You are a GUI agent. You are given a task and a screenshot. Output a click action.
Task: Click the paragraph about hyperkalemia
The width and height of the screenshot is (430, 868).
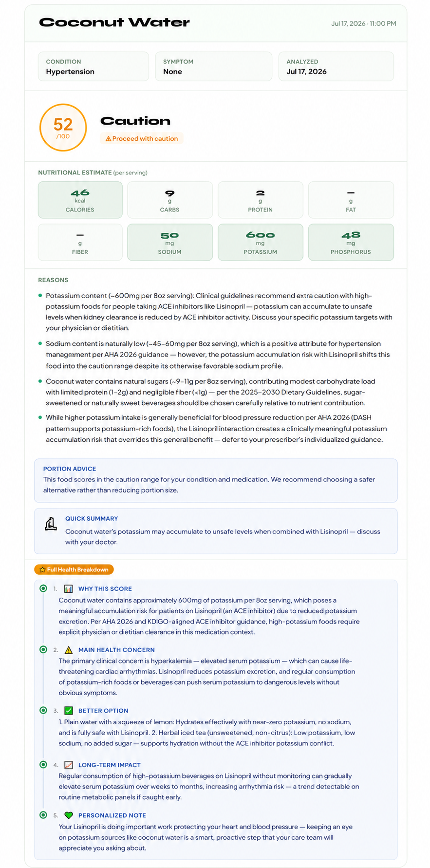tap(207, 677)
